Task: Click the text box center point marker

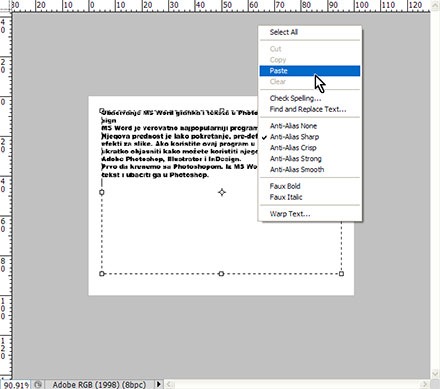Action: click(x=222, y=192)
